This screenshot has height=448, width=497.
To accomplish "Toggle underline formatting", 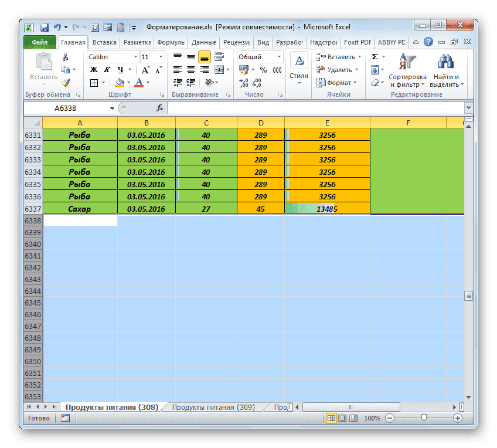I will coord(121,70).
